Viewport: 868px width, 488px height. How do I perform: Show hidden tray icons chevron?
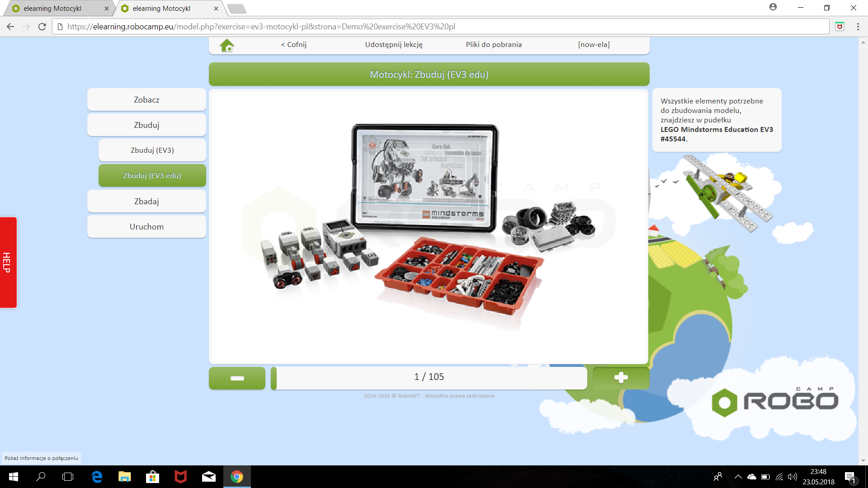point(738,477)
